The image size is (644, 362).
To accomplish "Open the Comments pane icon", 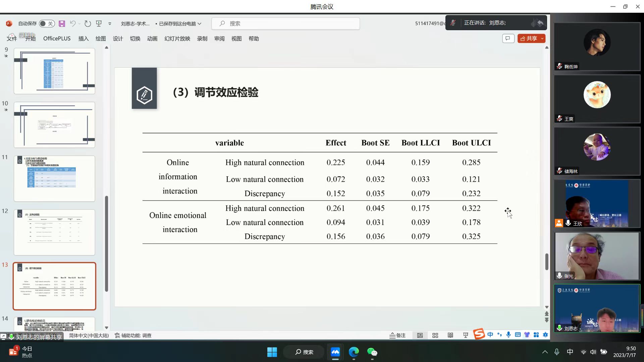I will click(508, 39).
